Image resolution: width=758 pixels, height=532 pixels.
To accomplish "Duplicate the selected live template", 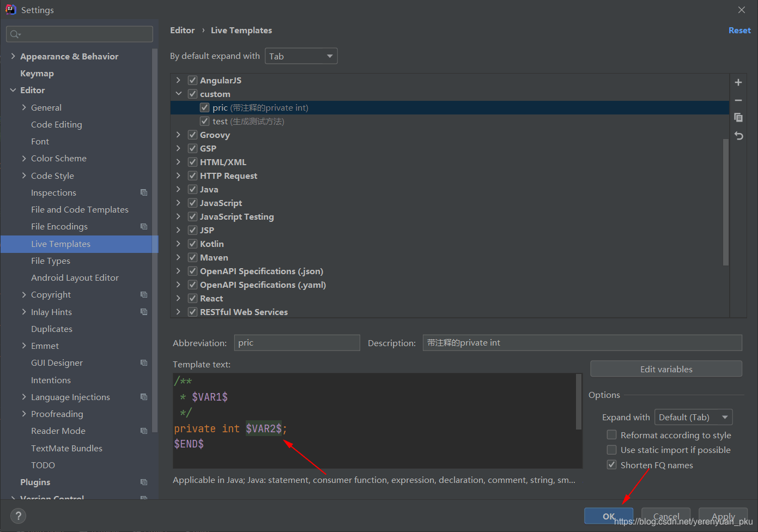I will pyautogui.click(x=738, y=118).
